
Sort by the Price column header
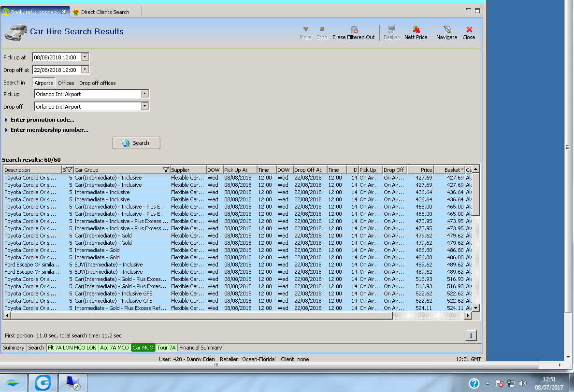[420, 169]
